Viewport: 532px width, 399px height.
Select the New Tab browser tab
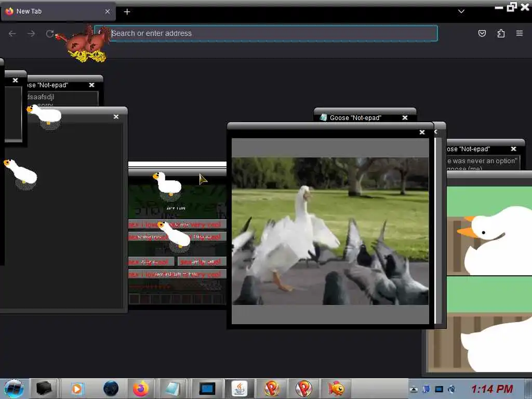coord(58,11)
